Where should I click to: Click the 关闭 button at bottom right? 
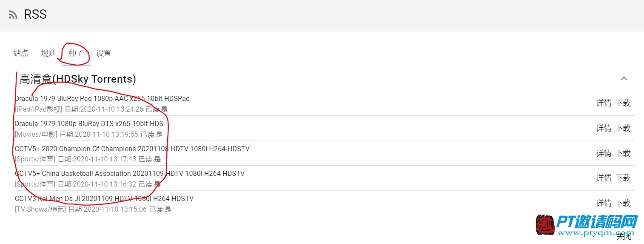click(x=624, y=236)
